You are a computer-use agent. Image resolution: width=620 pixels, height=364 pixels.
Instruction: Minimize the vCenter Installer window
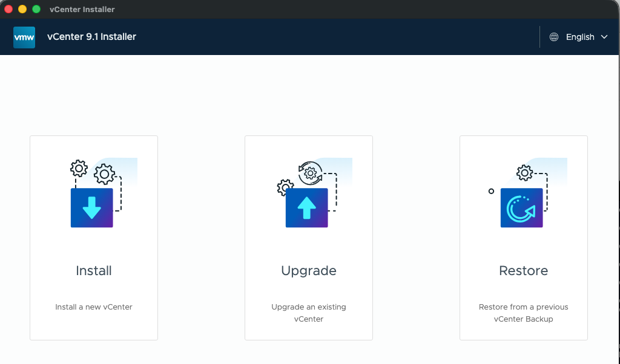coord(22,9)
